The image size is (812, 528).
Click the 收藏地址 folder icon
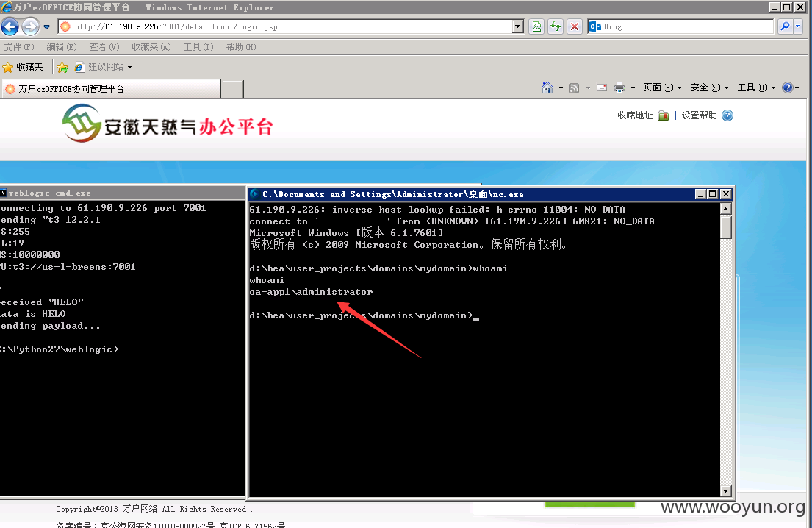663,115
